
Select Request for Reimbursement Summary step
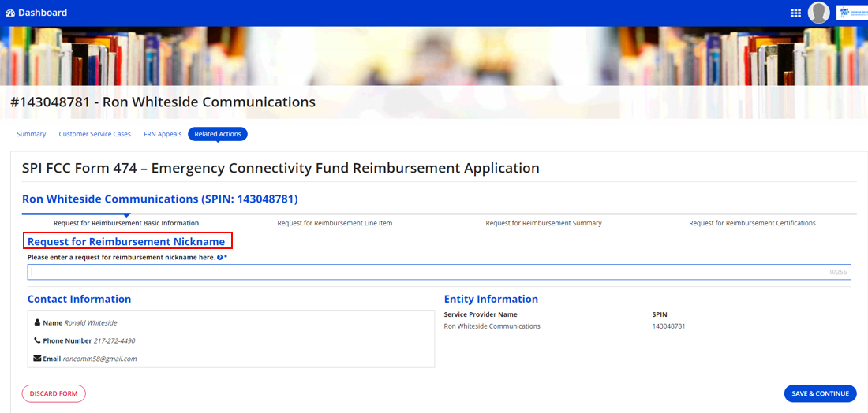click(x=544, y=223)
